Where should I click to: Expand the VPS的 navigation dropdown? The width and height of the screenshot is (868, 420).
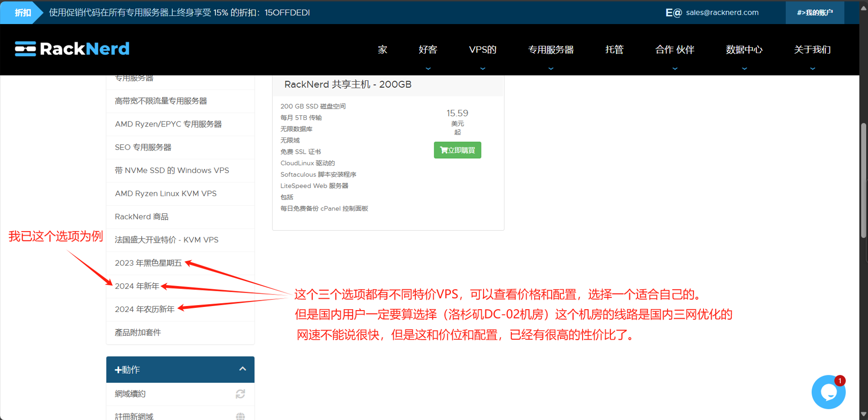click(482, 50)
